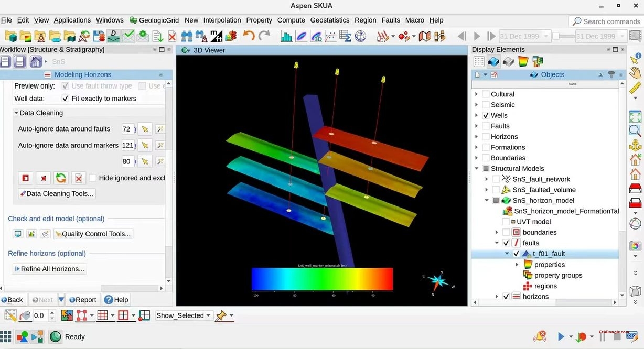Collapse the faults tree node
Viewport: 644px width, 349px height.
click(x=497, y=243)
